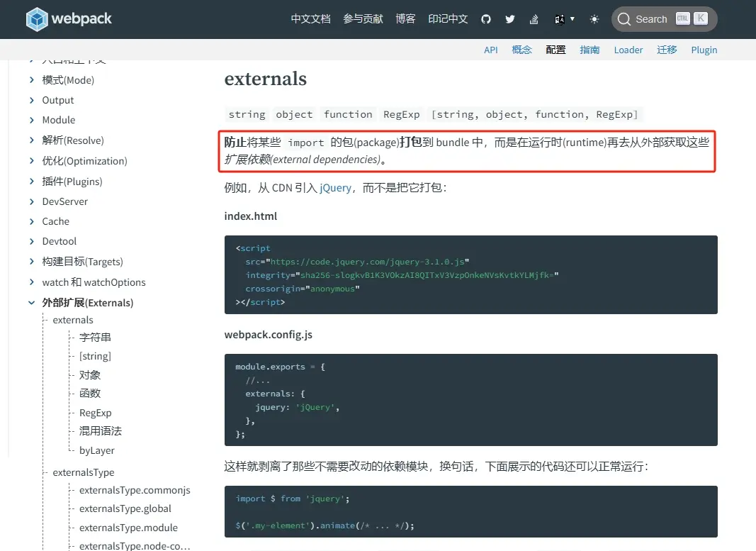The height and width of the screenshot is (551, 756).
Task: Open the language dropdown arrow
Action: 572,19
